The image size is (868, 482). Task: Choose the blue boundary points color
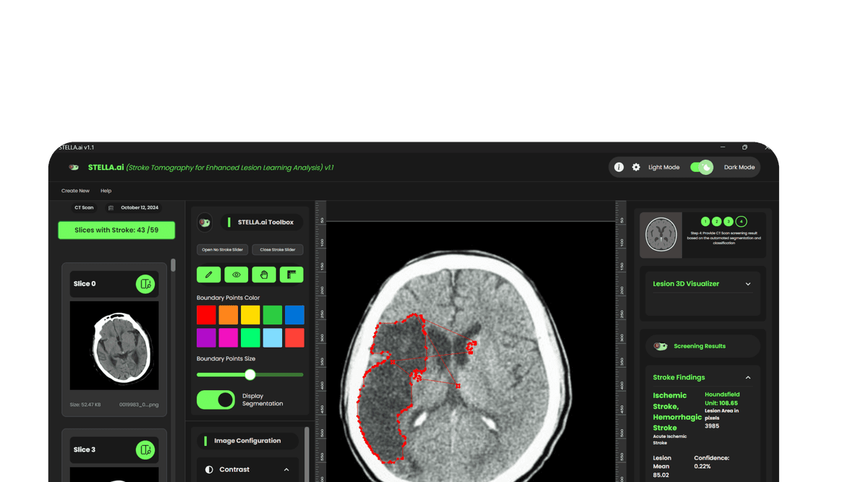(294, 315)
